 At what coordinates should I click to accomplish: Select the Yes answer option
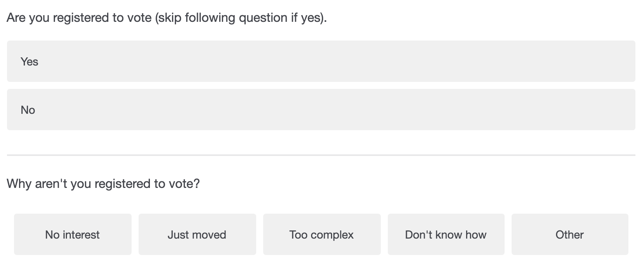pos(321,61)
